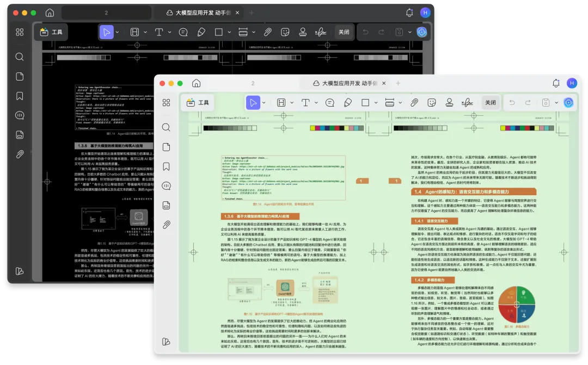
Task: Expand measure tool options in front window
Action: coord(400,103)
